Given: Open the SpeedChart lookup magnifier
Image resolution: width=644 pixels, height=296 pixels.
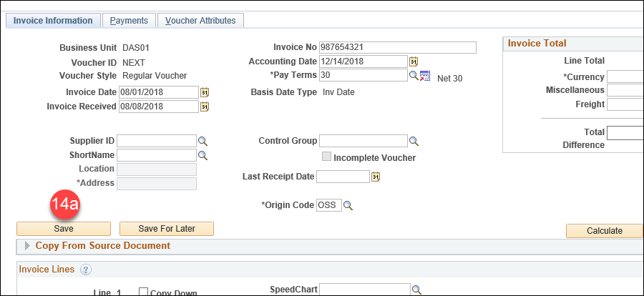Looking at the screenshot, I should 416,290.
